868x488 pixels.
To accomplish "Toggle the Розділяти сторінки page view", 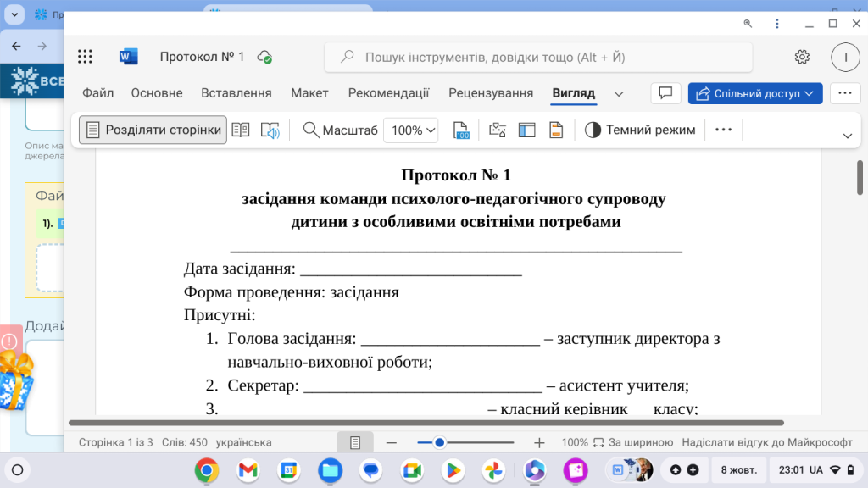I will pyautogui.click(x=153, y=130).
